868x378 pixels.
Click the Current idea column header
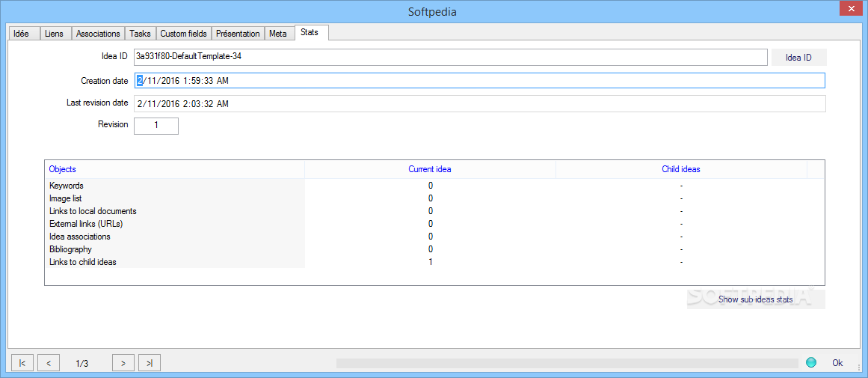[x=430, y=169]
